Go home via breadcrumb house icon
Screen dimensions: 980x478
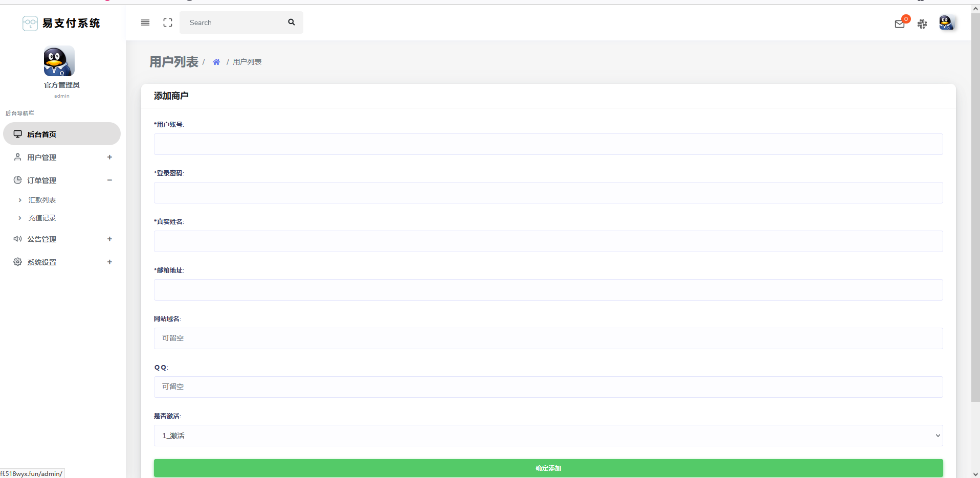coord(216,62)
